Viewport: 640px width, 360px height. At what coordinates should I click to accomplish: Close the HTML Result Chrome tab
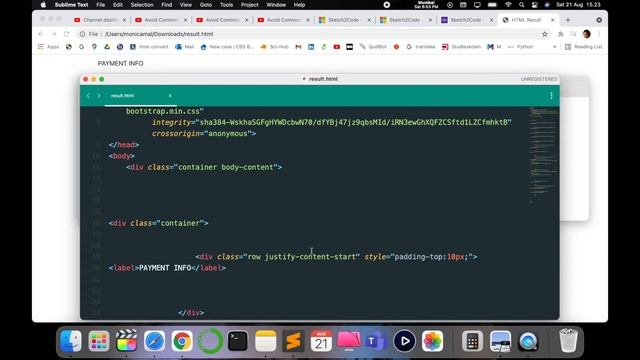553,20
